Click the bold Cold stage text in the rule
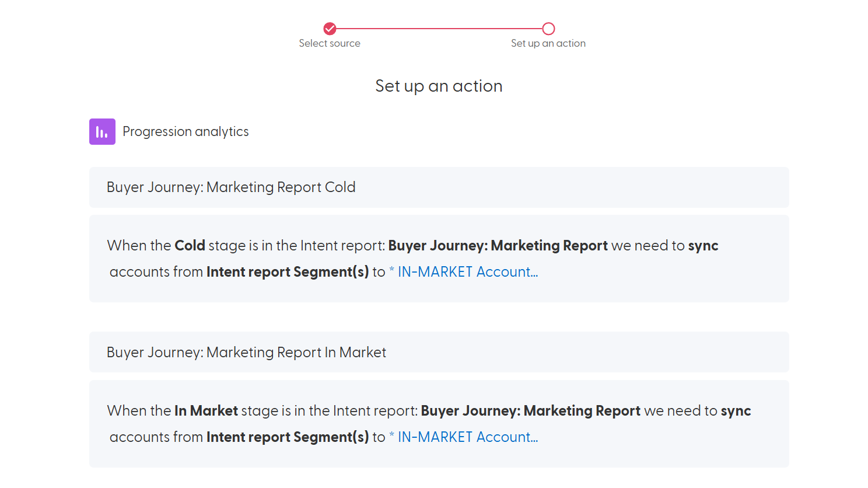This screenshot has height=488, width=868. tap(190, 245)
